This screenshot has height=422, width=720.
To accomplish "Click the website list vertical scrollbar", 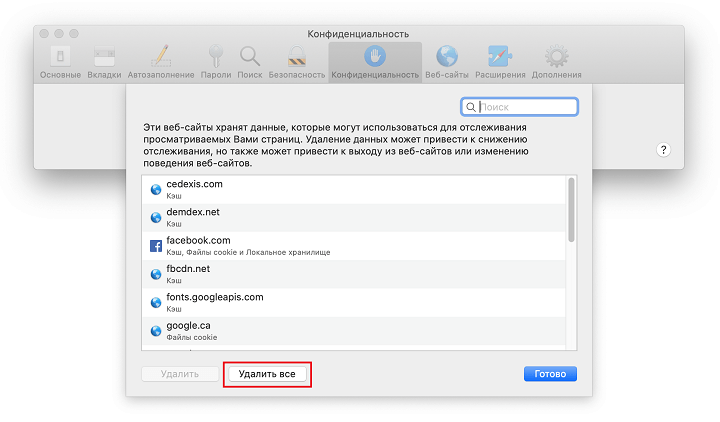I will pyautogui.click(x=571, y=210).
